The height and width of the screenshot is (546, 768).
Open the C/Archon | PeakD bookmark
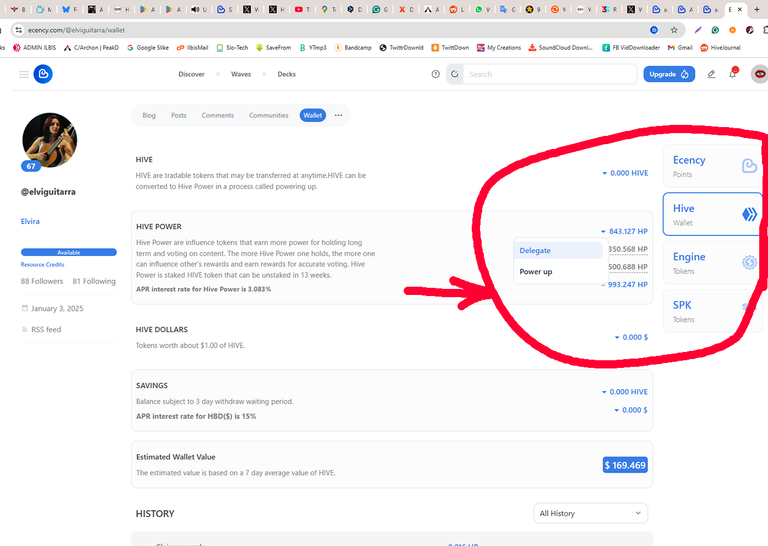tap(91, 47)
